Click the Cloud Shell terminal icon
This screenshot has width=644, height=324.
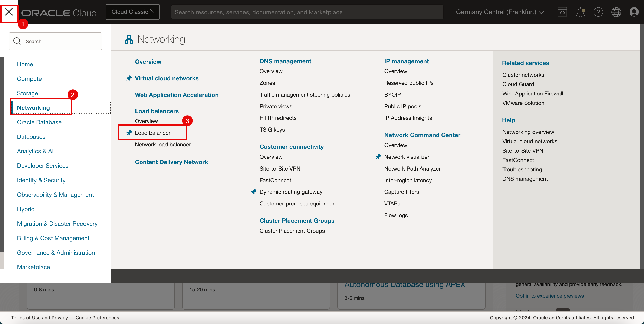point(562,12)
